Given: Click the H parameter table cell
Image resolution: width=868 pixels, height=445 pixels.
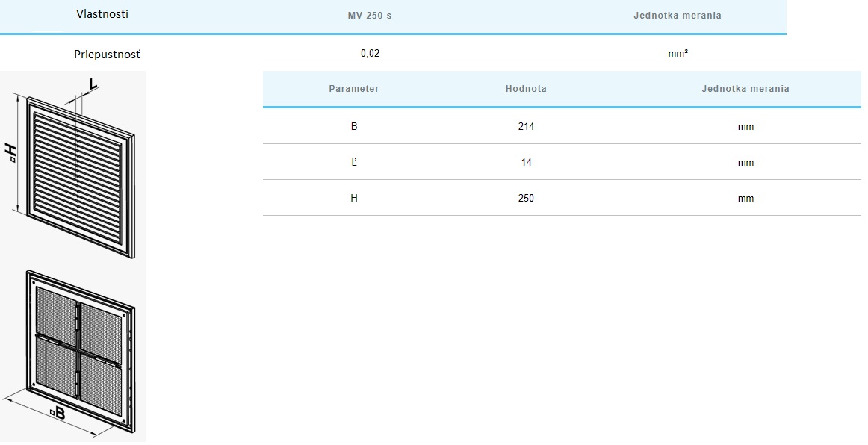Looking at the screenshot, I should (x=354, y=198).
